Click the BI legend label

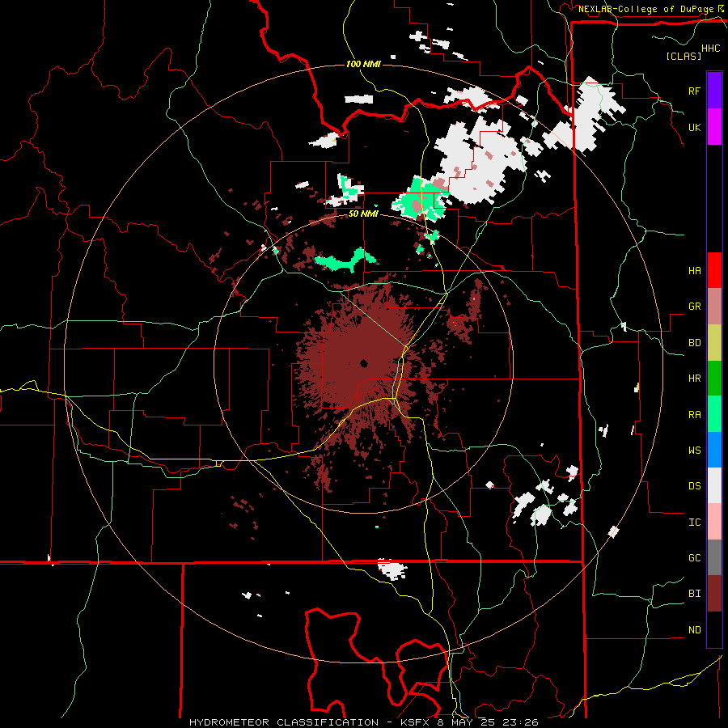[x=694, y=594]
